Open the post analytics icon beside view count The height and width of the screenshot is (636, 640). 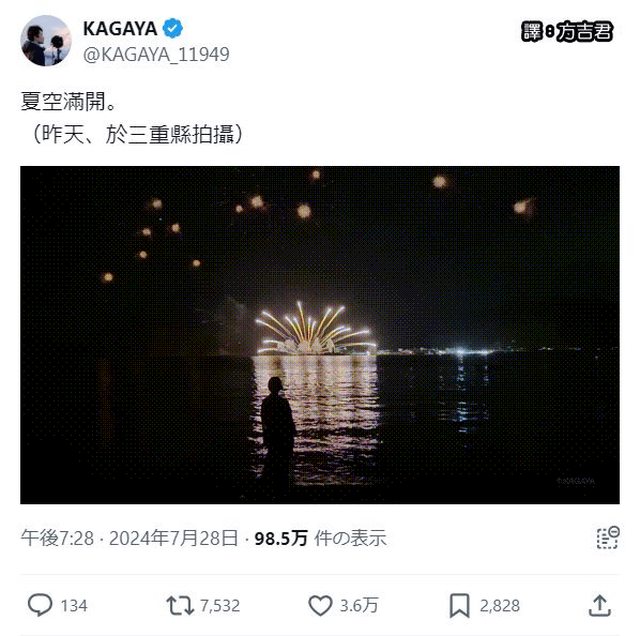(608, 538)
